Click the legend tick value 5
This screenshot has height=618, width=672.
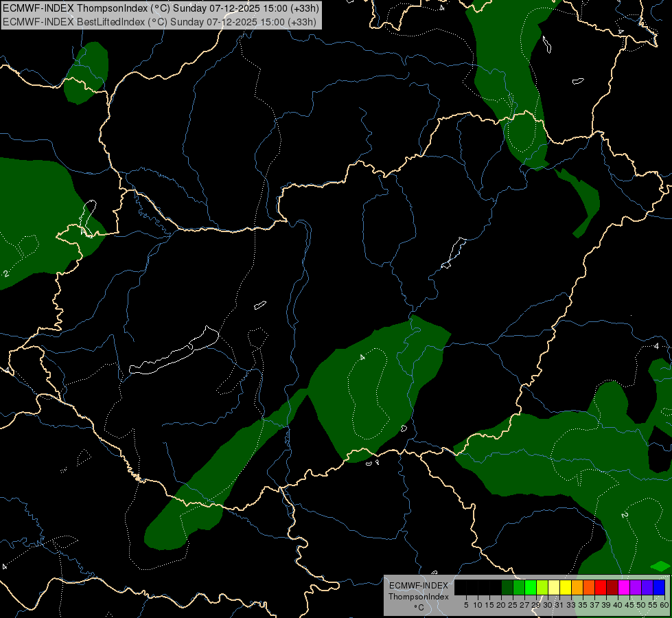[466, 605]
